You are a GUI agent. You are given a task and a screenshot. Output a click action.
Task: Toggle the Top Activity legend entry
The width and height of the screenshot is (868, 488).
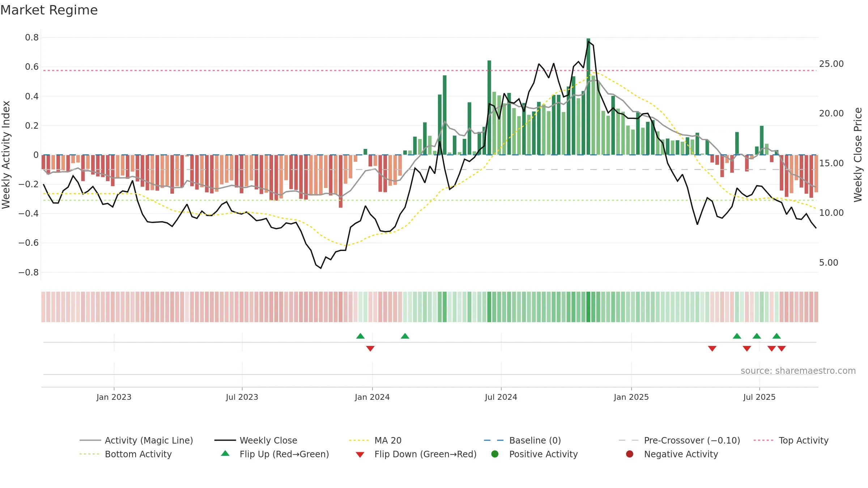(x=791, y=440)
